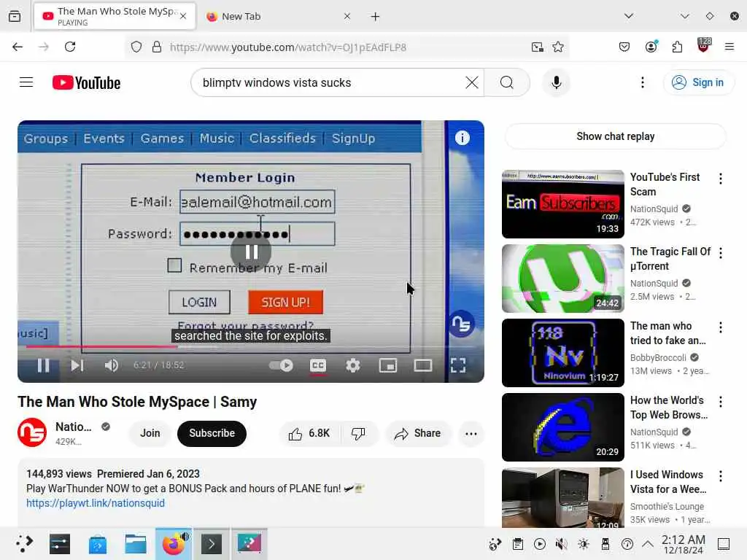Open the video settings gear
Viewport: 747px width, 560px height.
352,365
